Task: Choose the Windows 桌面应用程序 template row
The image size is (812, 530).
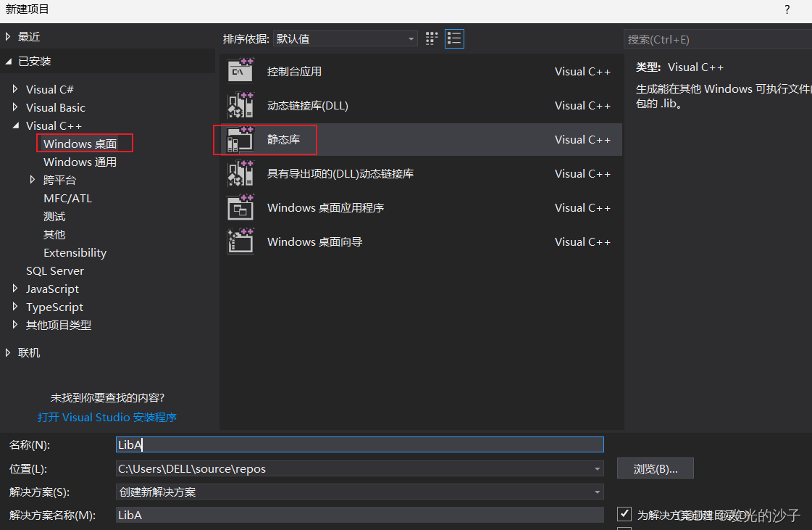Action: point(421,207)
